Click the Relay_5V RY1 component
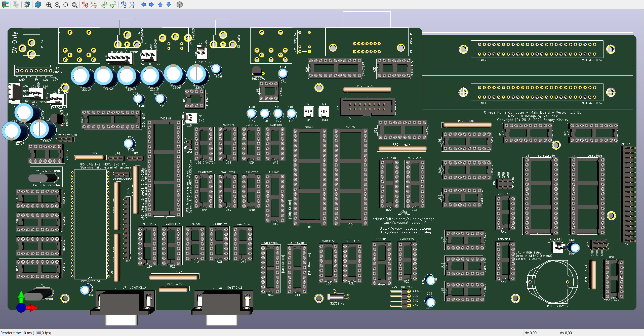 [x=304, y=42]
